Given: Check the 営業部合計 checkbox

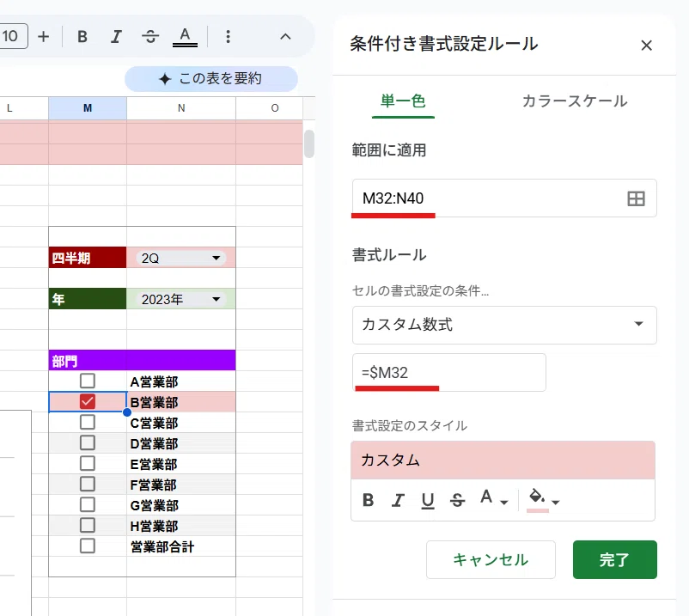Looking at the screenshot, I should click(88, 546).
